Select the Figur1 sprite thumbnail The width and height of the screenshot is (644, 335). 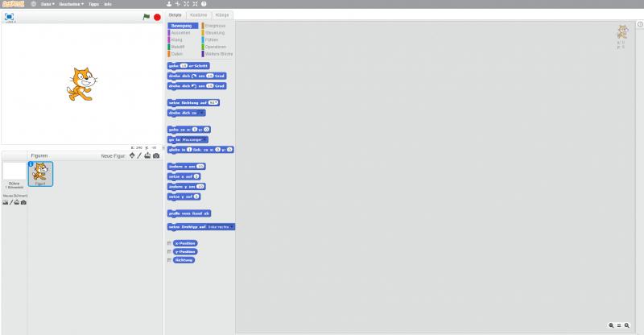[40, 174]
